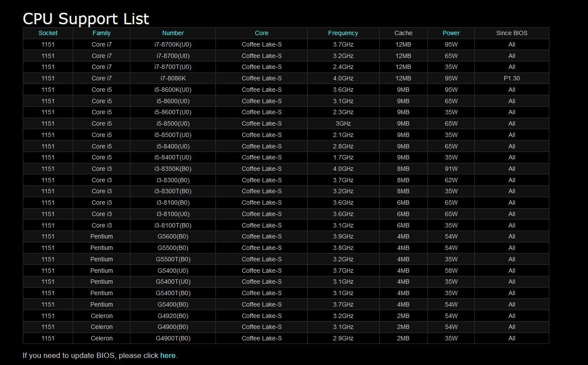Select the CPU Support List heading
588x365 pixels.
point(86,18)
